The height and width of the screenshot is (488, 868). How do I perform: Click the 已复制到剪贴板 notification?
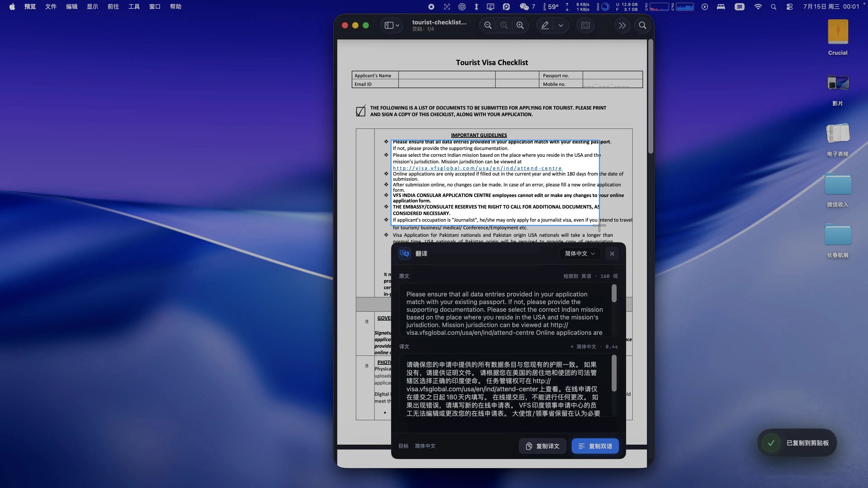pos(797,443)
